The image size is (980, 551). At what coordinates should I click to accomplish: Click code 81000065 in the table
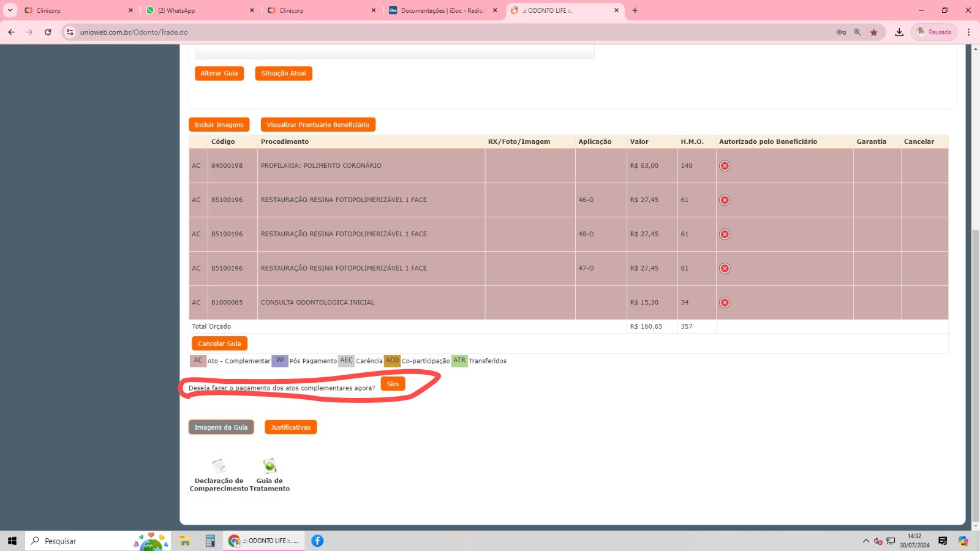[227, 302]
